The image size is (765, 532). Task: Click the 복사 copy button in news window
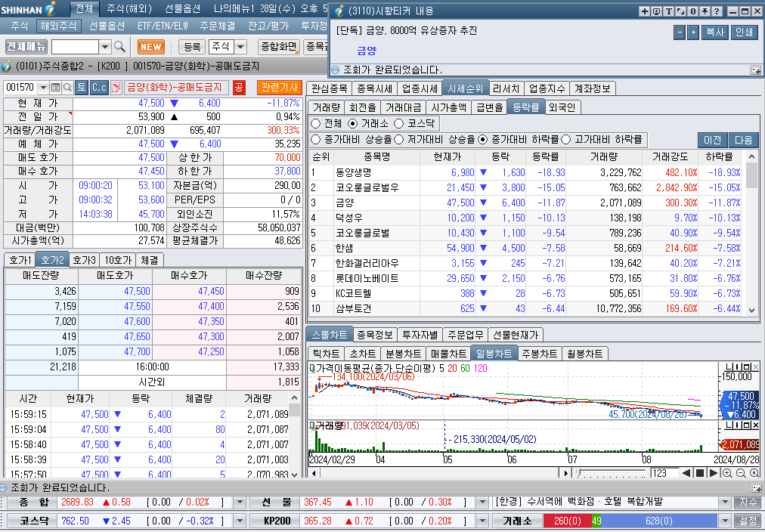pyautogui.click(x=715, y=32)
